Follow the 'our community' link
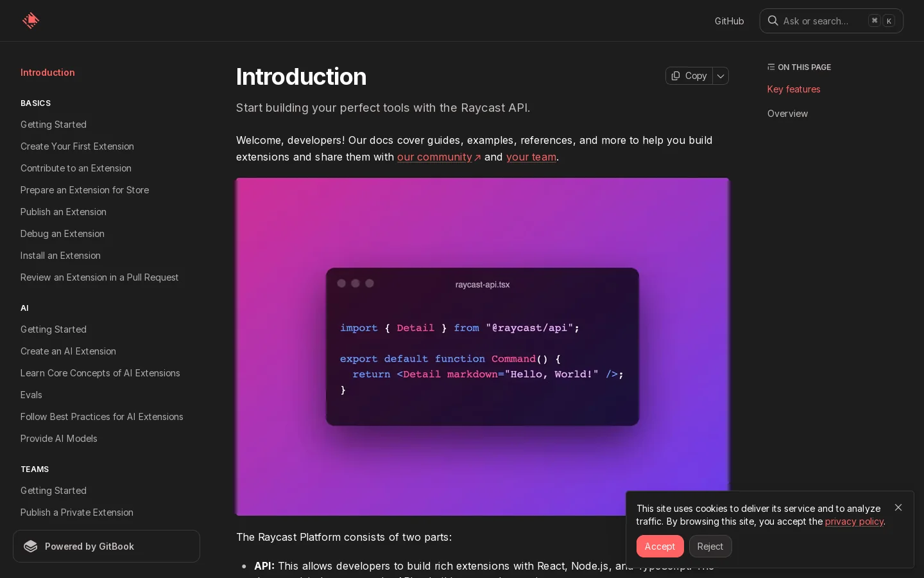Viewport: 924px width, 578px height. click(434, 157)
